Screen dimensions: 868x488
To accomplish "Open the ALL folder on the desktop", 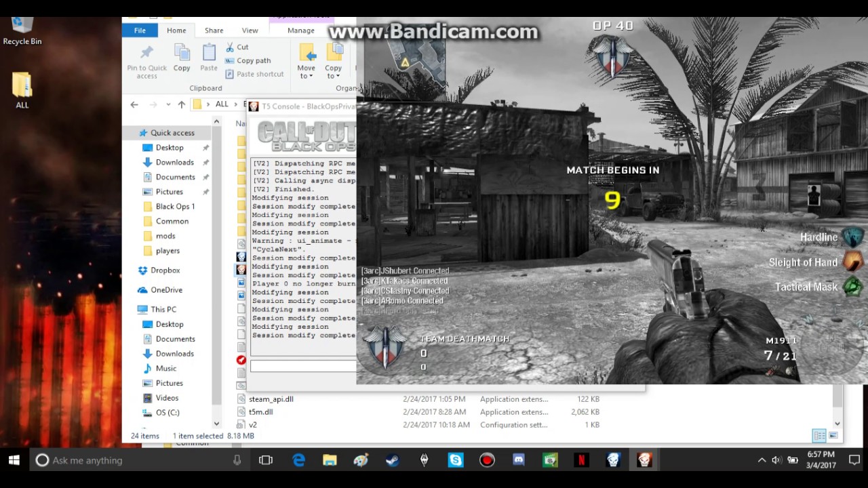I will click(x=22, y=90).
